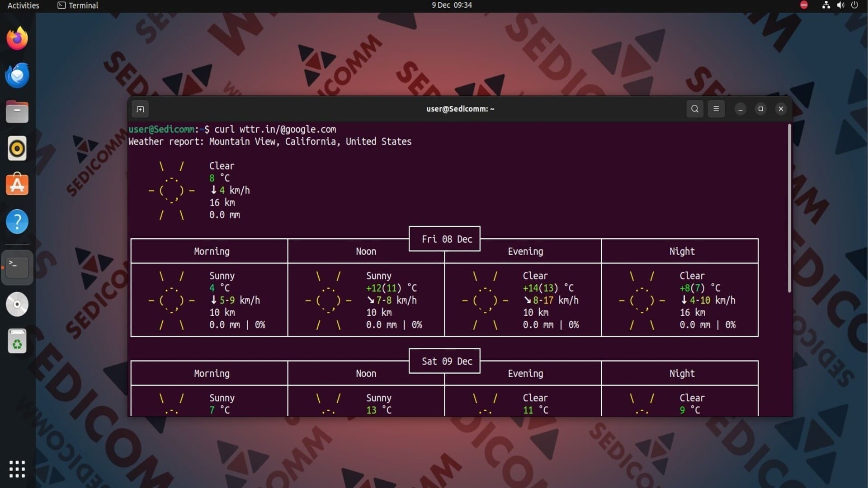Viewport: 868px width, 488px height.
Task: Open a new terminal tab
Action: click(x=140, y=109)
